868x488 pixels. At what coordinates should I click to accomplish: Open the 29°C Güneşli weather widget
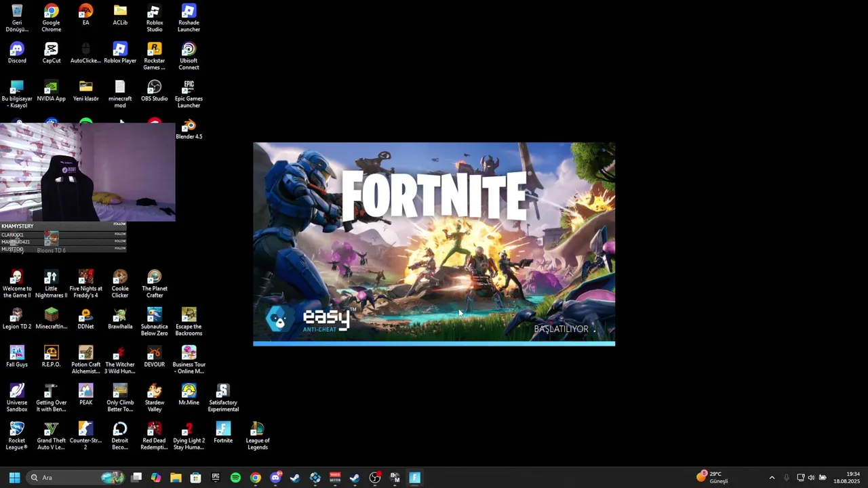pos(713,477)
